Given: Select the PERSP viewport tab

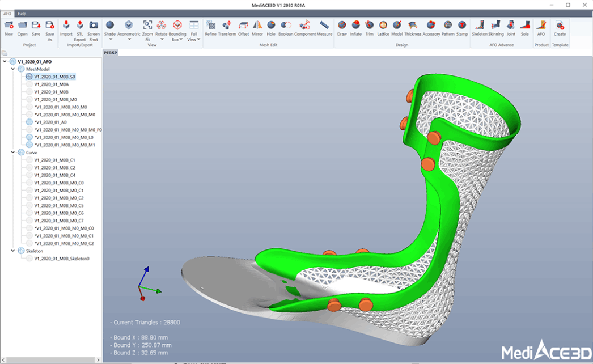Looking at the screenshot, I should [111, 53].
